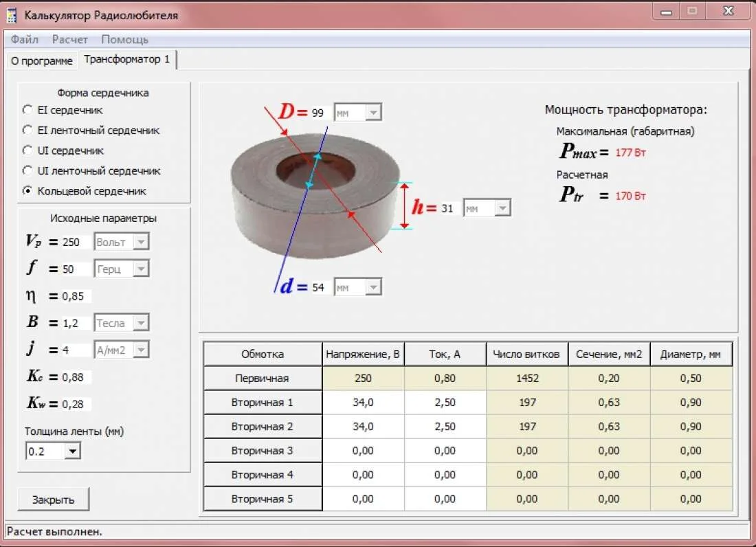Click the Число витков column header
This screenshot has width=756, height=547.
(527, 354)
